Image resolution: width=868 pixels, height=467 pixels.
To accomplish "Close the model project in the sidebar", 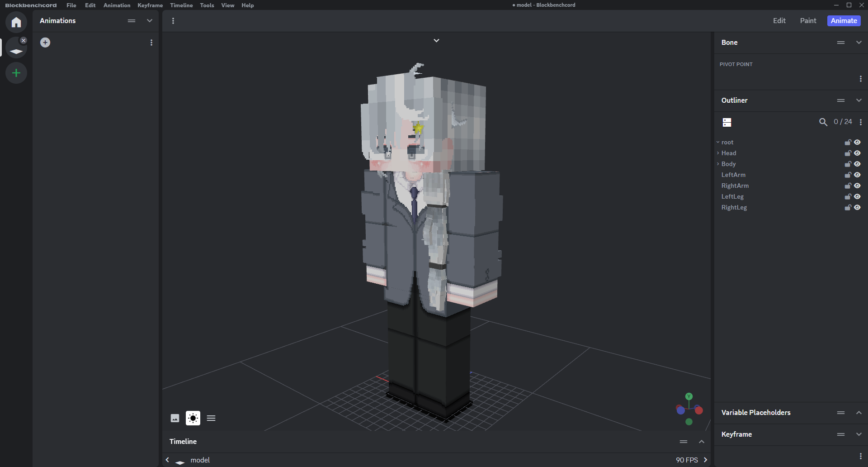I will pyautogui.click(x=24, y=40).
